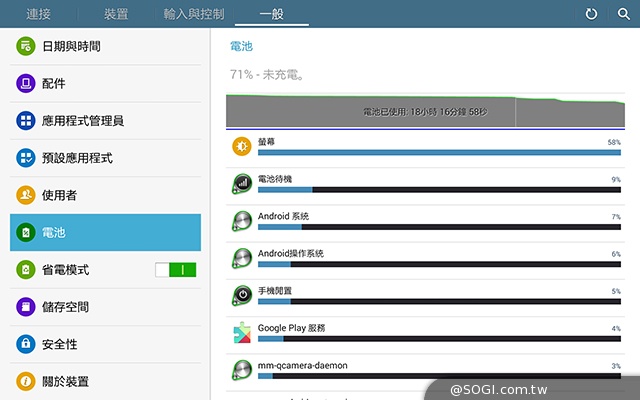Open the battery usage history graph
Viewport: 640px width, 400px height.
425,111
